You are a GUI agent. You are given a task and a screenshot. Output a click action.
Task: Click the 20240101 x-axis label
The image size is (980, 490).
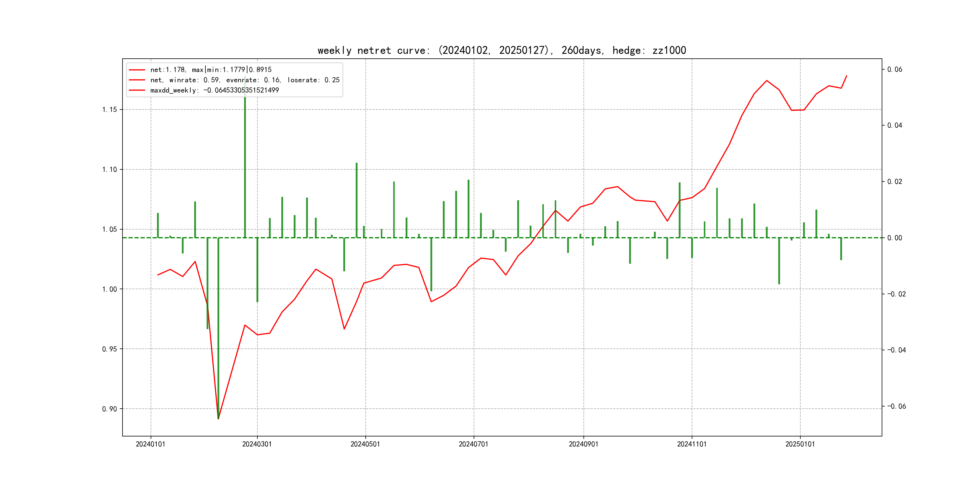150,444
